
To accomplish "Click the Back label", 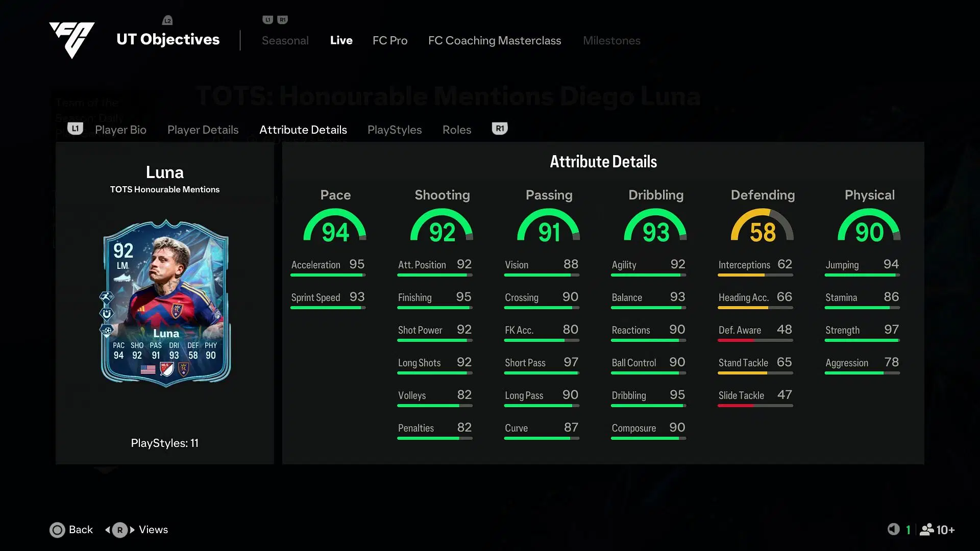I will click(x=81, y=530).
